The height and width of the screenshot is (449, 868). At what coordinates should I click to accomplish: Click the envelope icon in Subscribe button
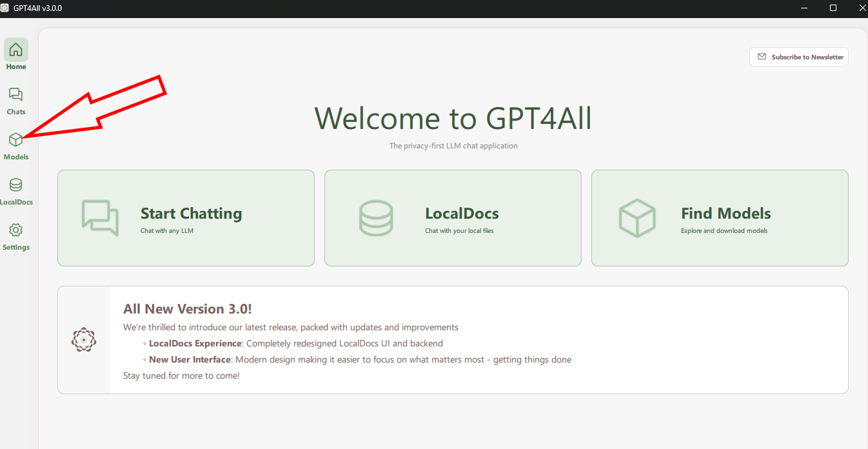pos(762,57)
